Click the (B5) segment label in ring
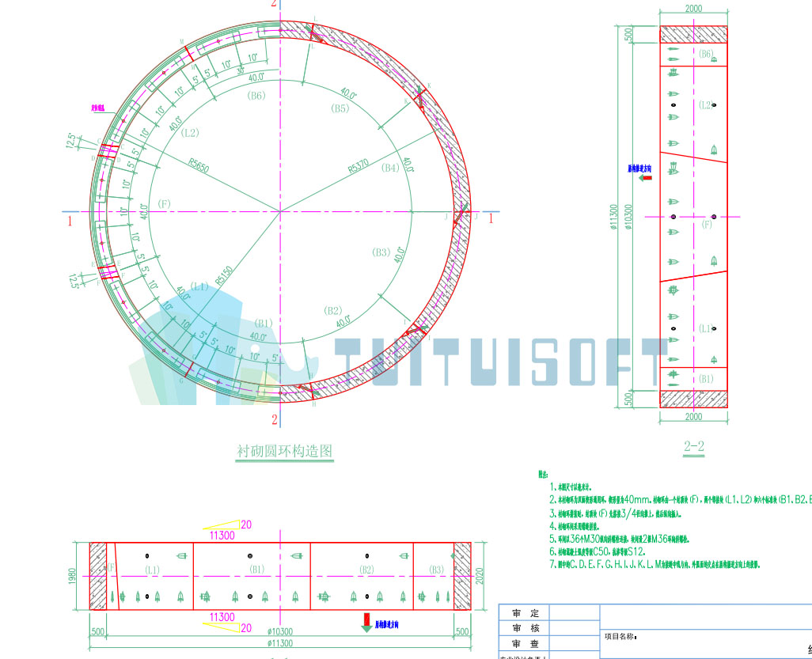This screenshot has height=659, width=812. click(340, 108)
